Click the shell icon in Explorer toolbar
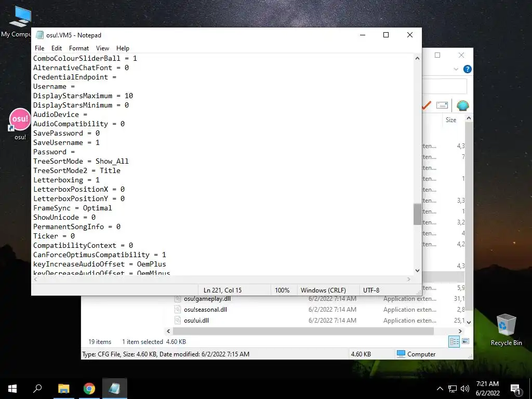Image resolution: width=532 pixels, height=399 pixels. (463, 105)
